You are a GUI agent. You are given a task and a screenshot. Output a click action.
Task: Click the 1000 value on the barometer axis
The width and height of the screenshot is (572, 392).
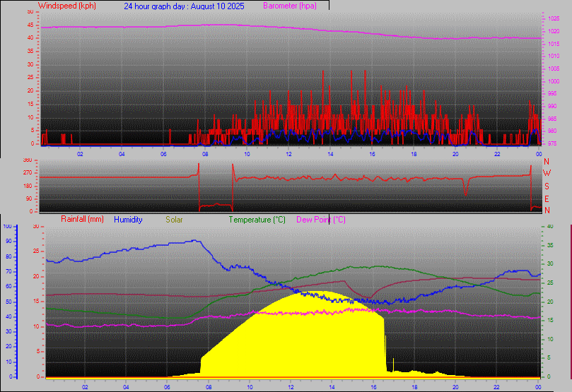(554, 81)
